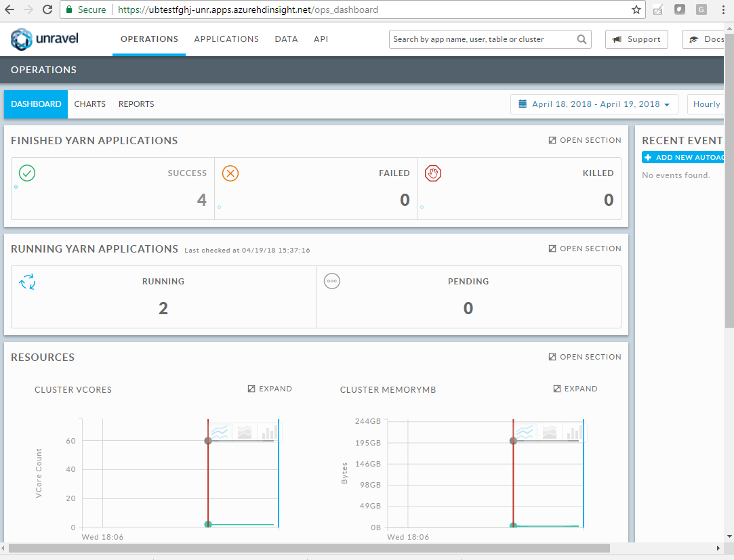This screenshot has width=734, height=560.
Task: Click the search magnifier icon
Action: 582,39
